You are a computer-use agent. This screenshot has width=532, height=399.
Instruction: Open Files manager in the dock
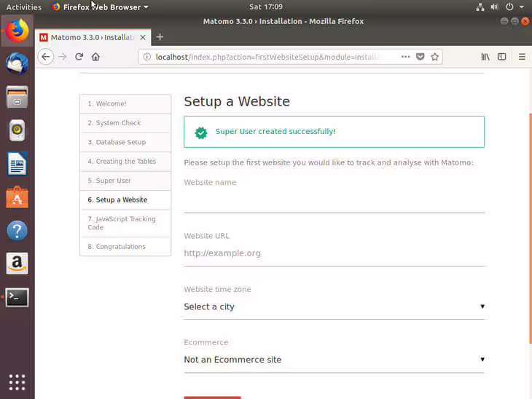pyautogui.click(x=17, y=97)
